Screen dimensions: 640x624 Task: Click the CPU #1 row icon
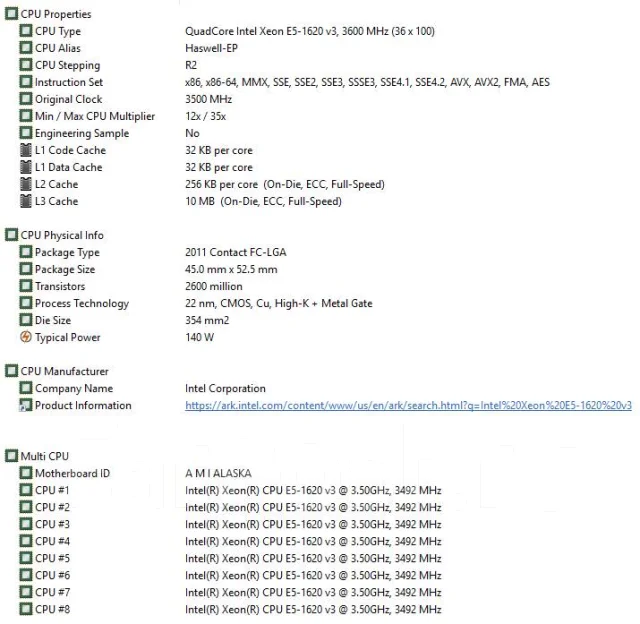tap(26, 490)
